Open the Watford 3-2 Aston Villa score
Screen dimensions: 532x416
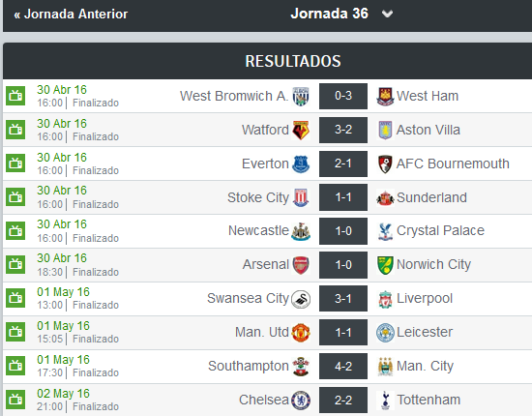pos(343,130)
